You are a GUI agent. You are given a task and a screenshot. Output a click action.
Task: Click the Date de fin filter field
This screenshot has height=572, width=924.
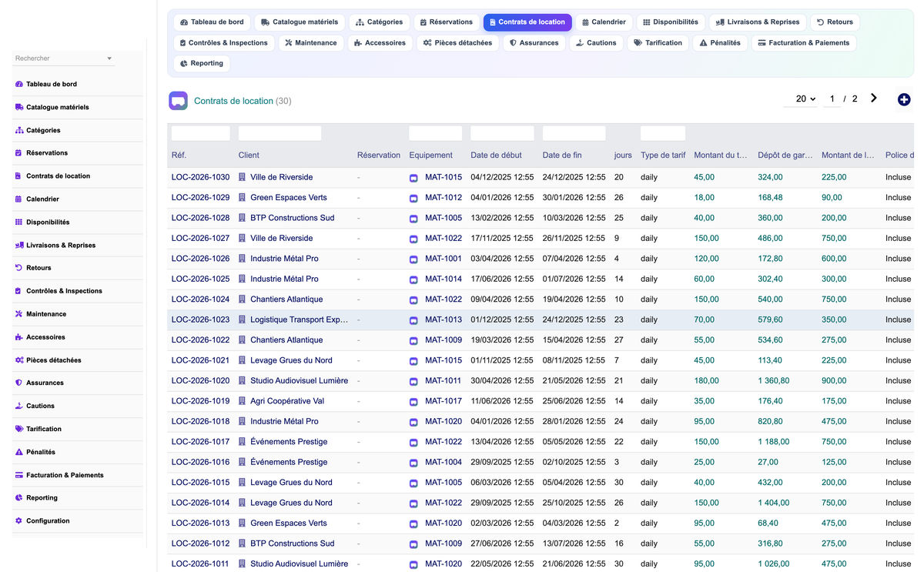pyautogui.click(x=574, y=133)
